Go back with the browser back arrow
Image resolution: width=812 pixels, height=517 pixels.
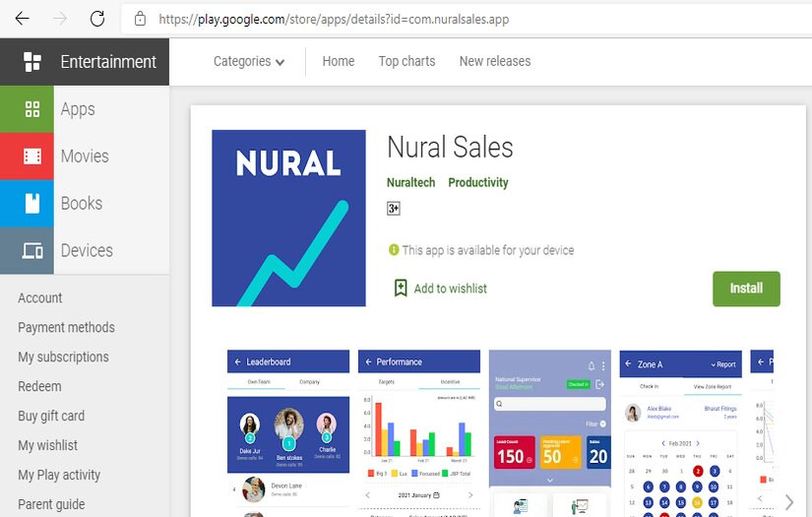click(x=23, y=19)
